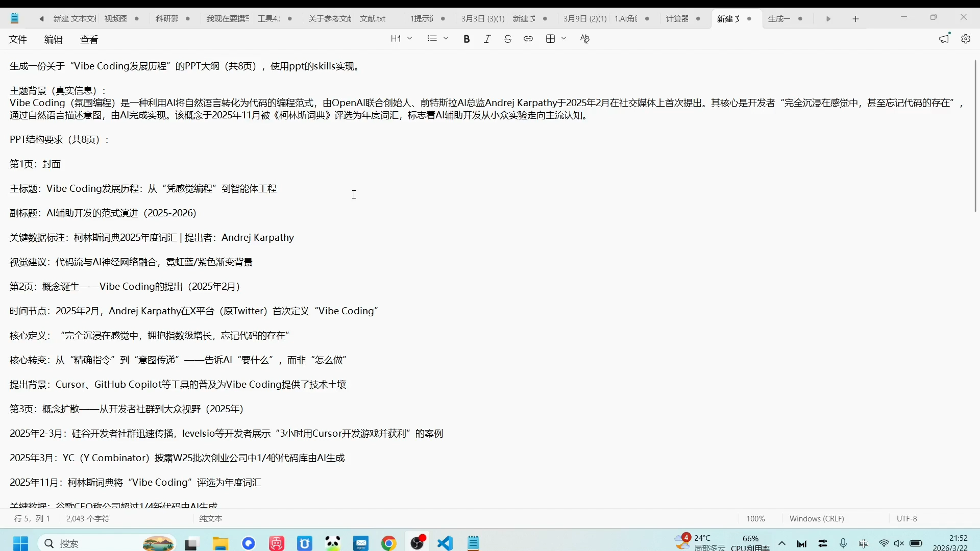Image resolution: width=980 pixels, height=551 pixels.
Task: Open Notepad settings gear icon
Action: click(965, 39)
